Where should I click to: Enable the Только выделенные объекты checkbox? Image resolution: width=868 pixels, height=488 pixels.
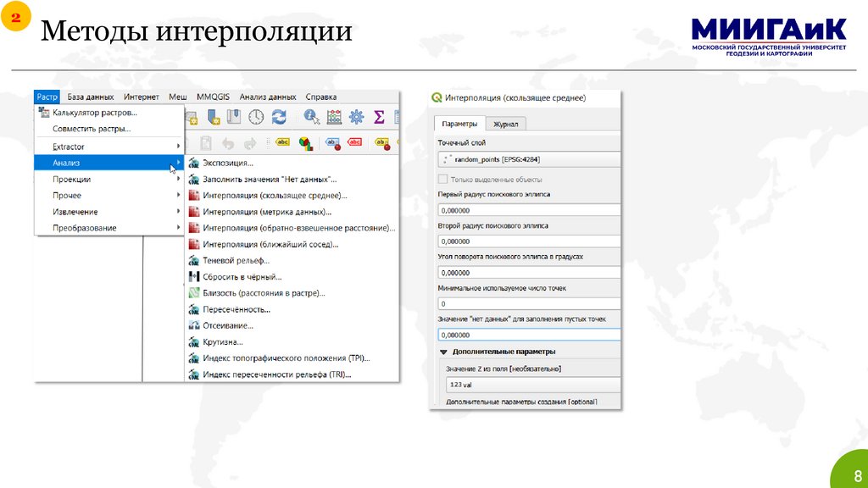click(442, 180)
